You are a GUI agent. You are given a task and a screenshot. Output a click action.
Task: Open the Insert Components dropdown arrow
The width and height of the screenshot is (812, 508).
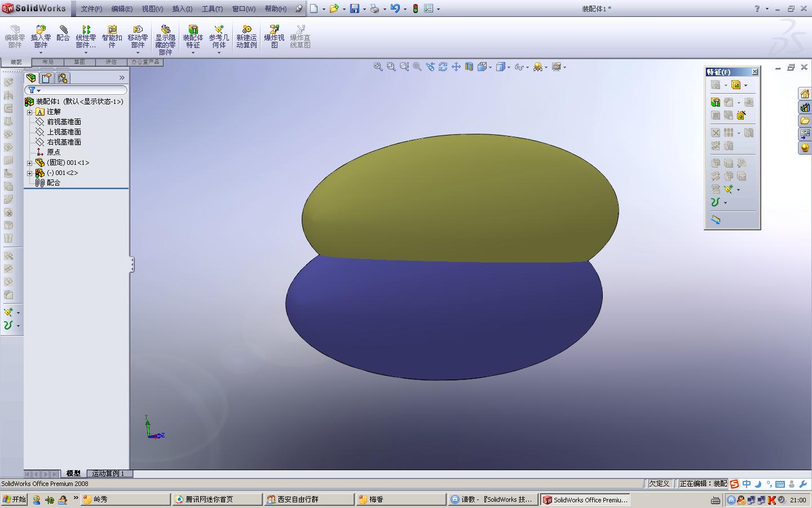[x=41, y=53]
